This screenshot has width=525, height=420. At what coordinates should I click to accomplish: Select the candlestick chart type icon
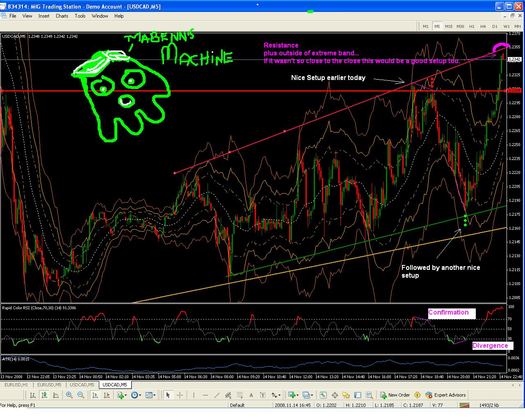pos(44,395)
